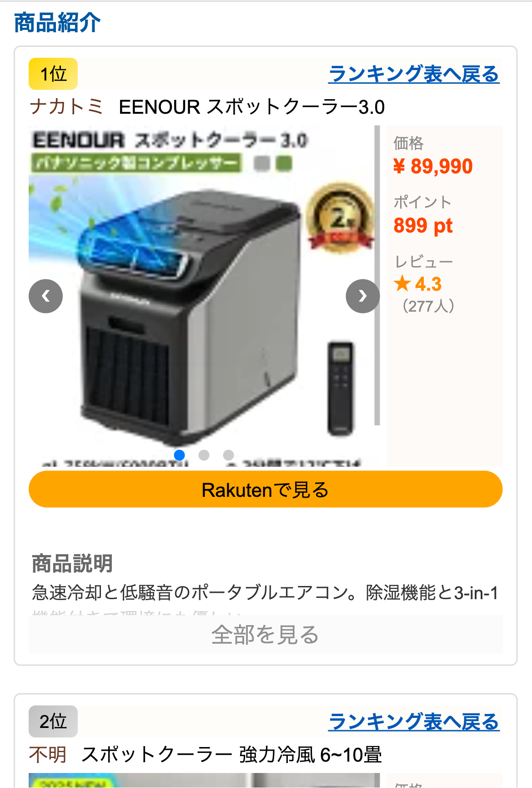
Task: Tap the yellow 1位 rank badge
Action: pos(53,74)
